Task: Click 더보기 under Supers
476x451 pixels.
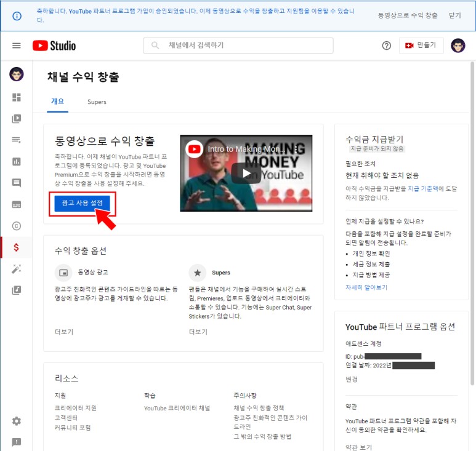Action: click(198, 332)
